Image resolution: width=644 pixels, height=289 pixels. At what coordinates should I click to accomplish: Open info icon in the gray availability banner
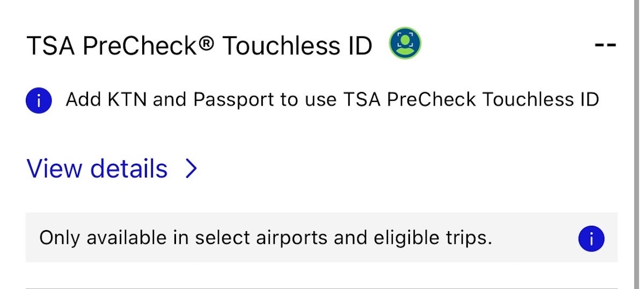click(x=591, y=239)
